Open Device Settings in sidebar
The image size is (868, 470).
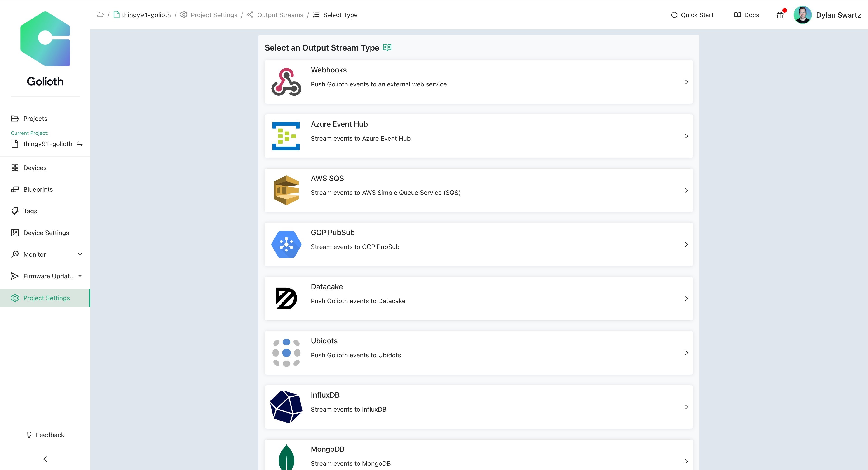click(46, 233)
